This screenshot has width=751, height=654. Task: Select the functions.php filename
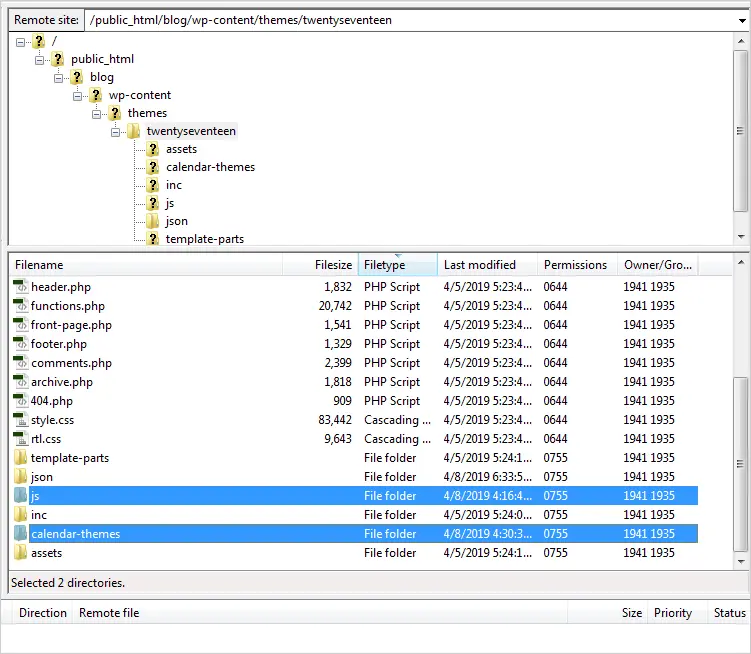pos(68,306)
